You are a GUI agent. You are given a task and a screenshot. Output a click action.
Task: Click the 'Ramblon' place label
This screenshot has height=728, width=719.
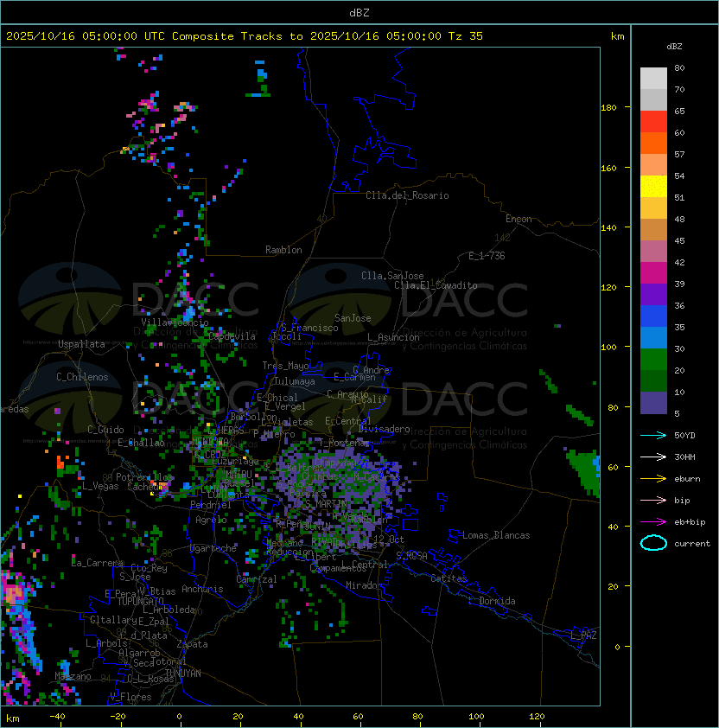pyautogui.click(x=283, y=250)
